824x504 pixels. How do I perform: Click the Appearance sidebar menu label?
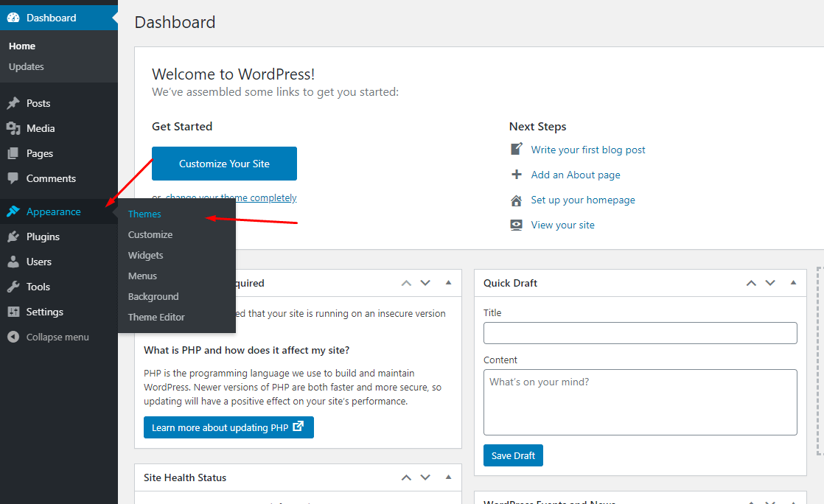click(54, 211)
